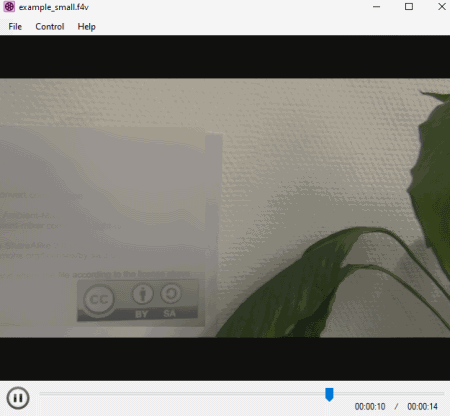Open the Control menu
Image resolution: width=450 pixels, height=416 pixels.
50,27
